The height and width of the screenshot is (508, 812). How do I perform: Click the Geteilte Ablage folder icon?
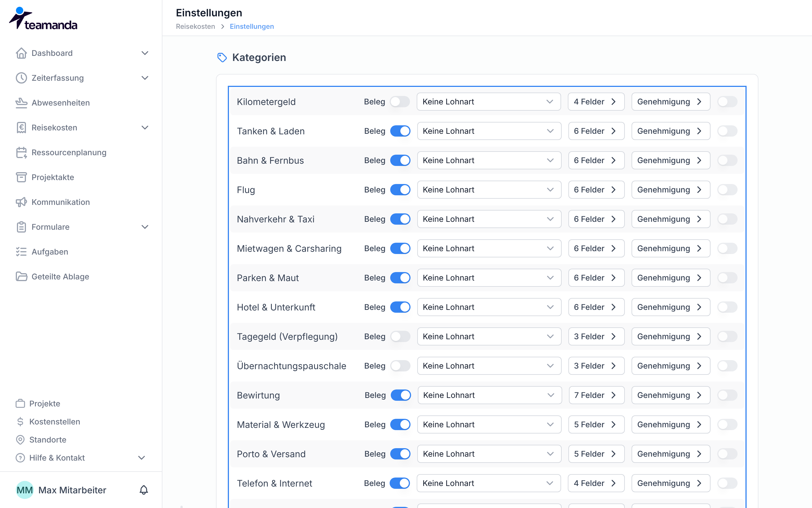pos(21,277)
